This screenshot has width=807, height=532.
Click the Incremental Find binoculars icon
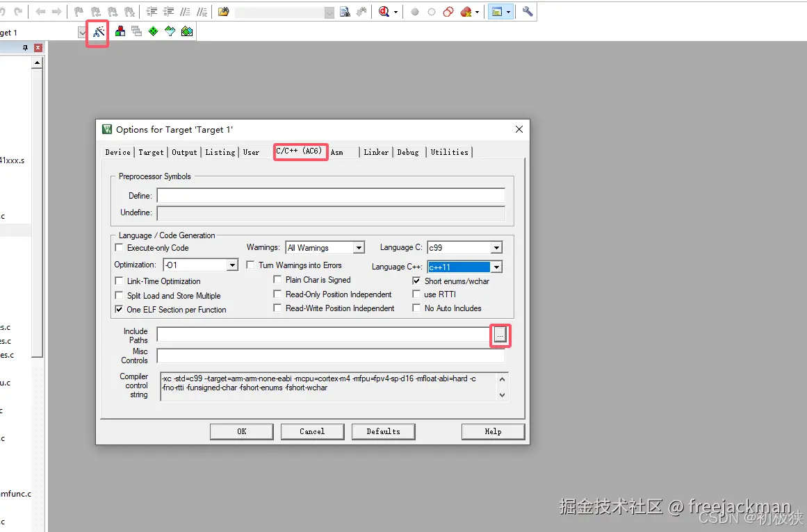pos(362,11)
